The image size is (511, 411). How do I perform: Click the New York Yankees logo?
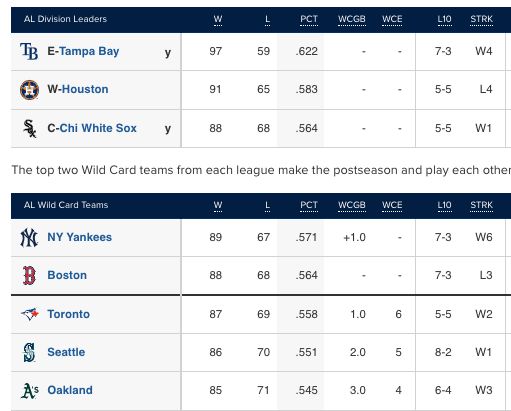[29, 237]
